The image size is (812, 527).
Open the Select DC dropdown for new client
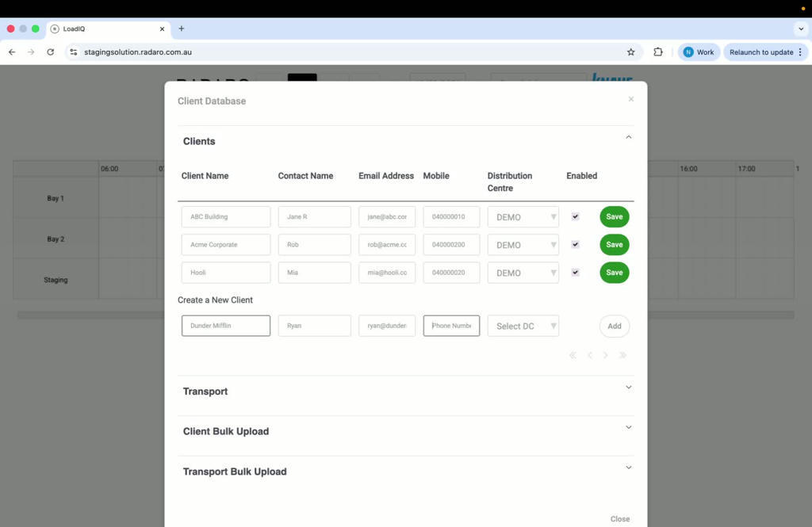click(x=523, y=327)
